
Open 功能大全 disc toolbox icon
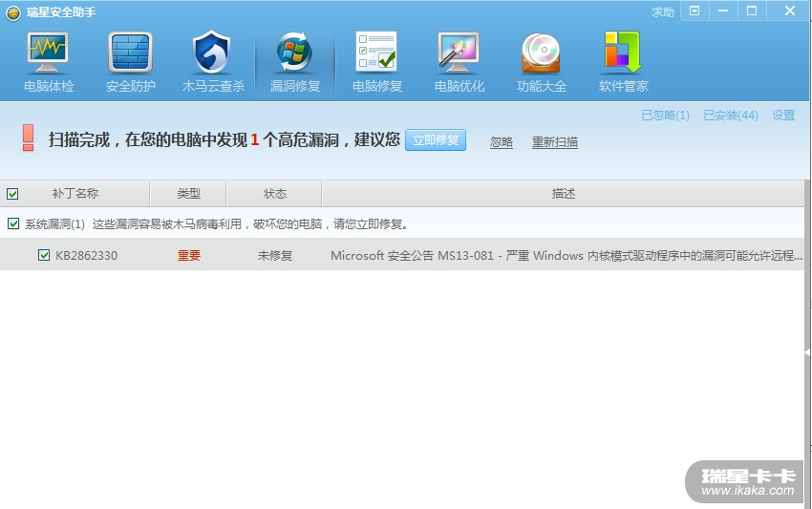pos(541,62)
